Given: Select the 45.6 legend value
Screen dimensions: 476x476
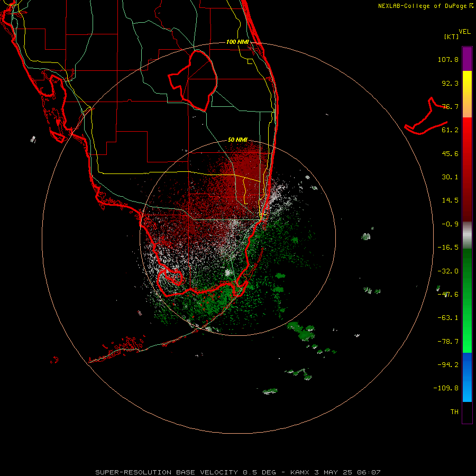Looking at the screenshot, I should pyautogui.click(x=450, y=153).
